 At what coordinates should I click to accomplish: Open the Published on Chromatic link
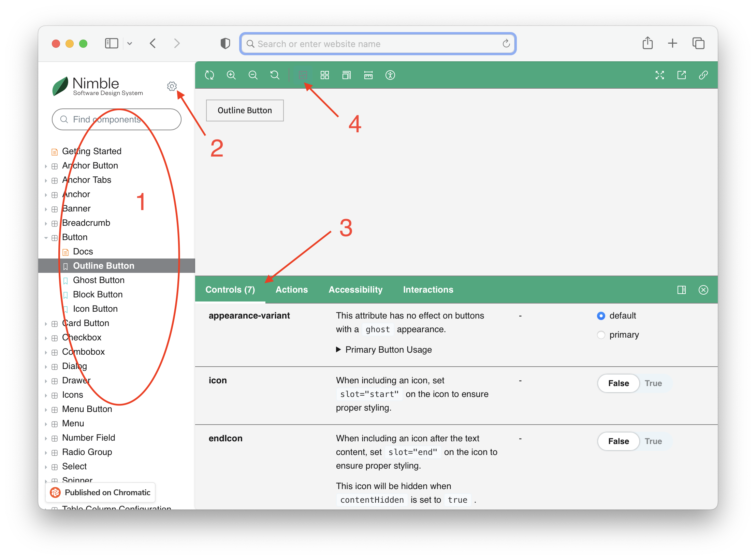[100, 492]
